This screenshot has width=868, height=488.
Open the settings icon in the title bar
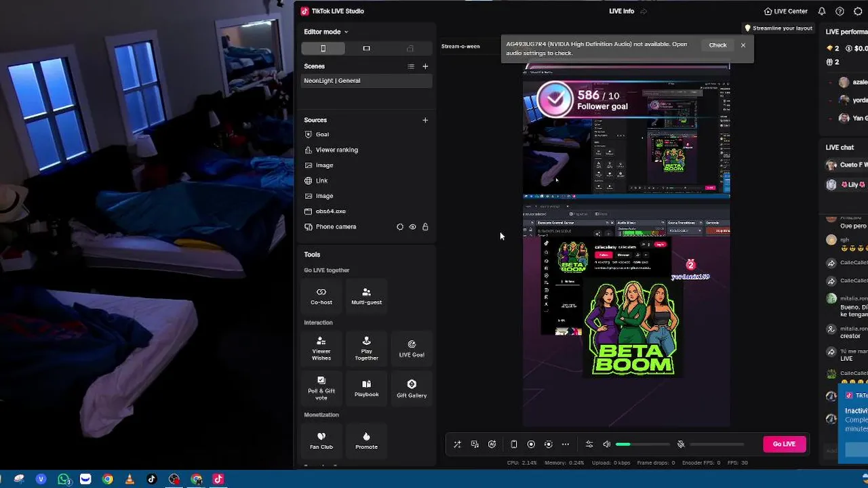click(x=858, y=12)
